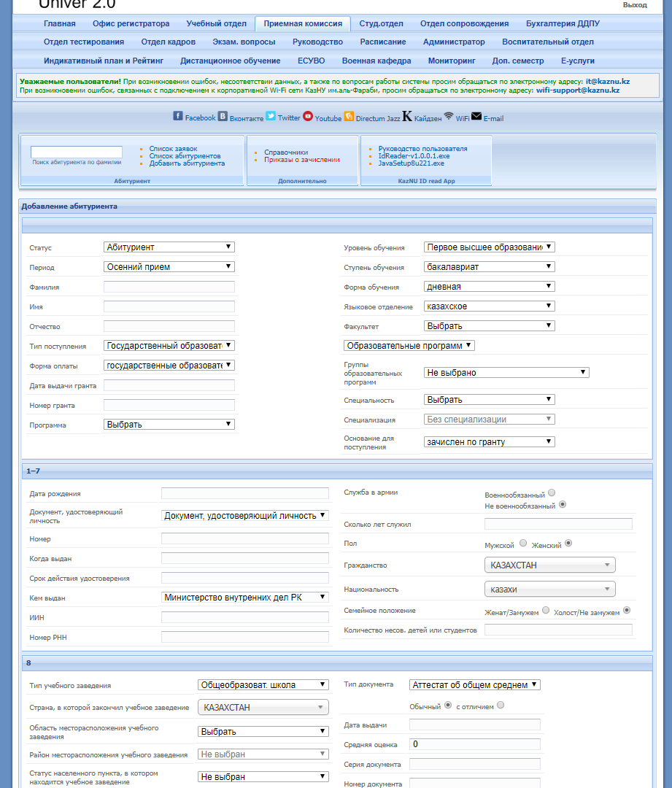This screenshot has height=788, width=672.
Task: Open the Дистанционное обучение menu item
Action: click(x=231, y=61)
